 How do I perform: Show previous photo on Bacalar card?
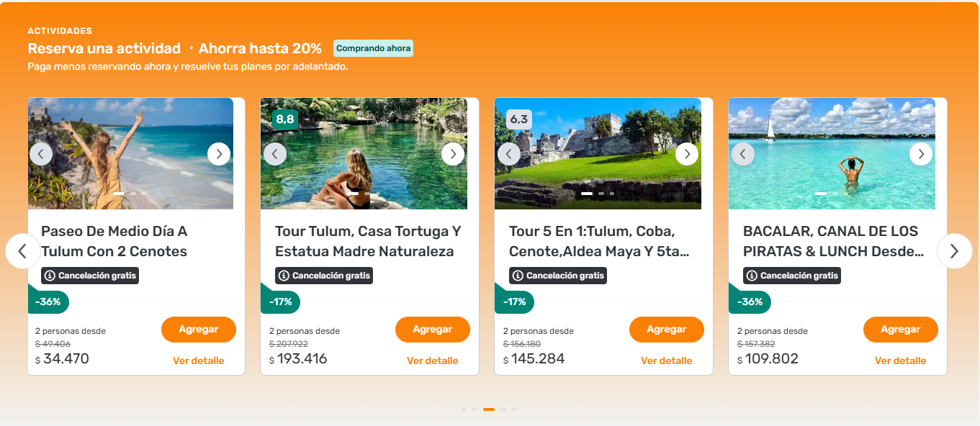coord(743,154)
